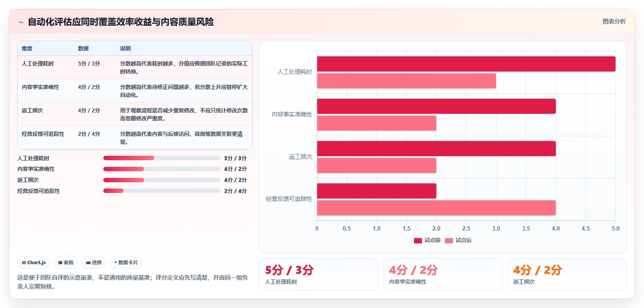Click the 进度 chip
This screenshot has width=644, height=308.
point(94,262)
